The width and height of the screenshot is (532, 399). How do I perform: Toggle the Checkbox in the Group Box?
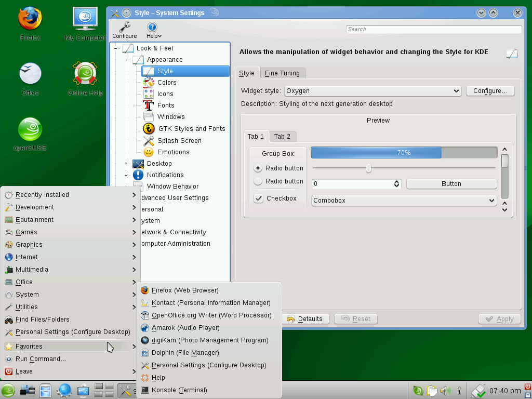(x=259, y=198)
